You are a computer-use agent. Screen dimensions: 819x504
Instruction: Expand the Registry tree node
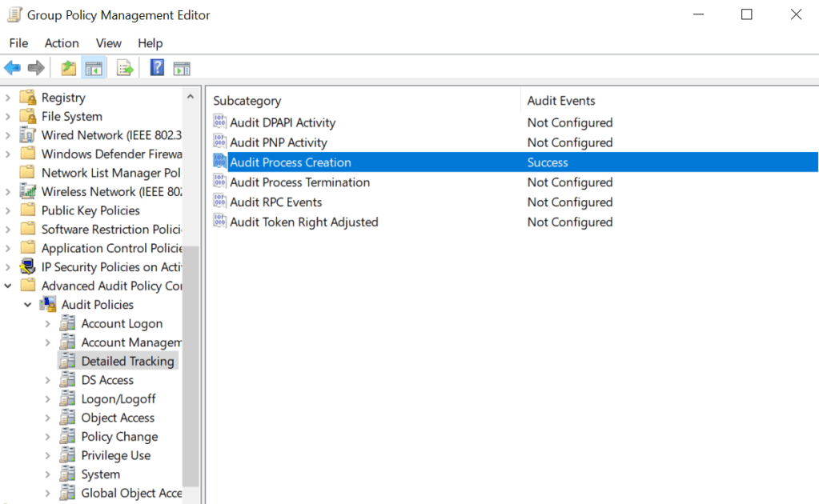pos(8,98)
